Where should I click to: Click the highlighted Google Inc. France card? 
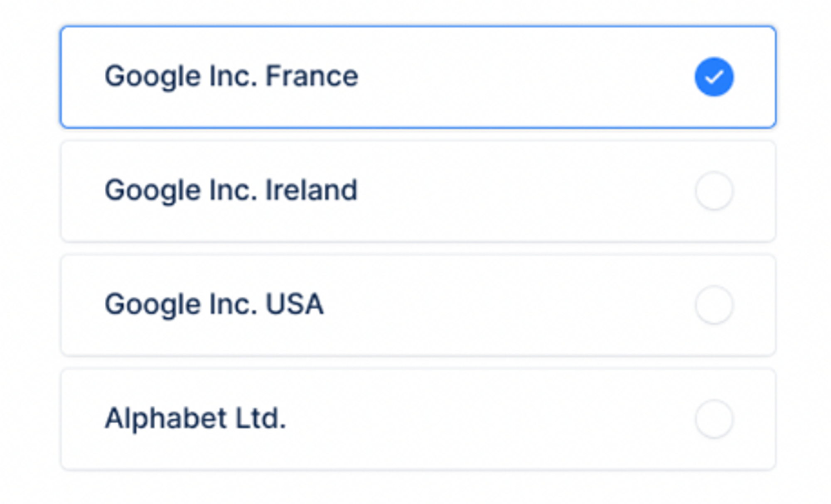tap(418, 77)
